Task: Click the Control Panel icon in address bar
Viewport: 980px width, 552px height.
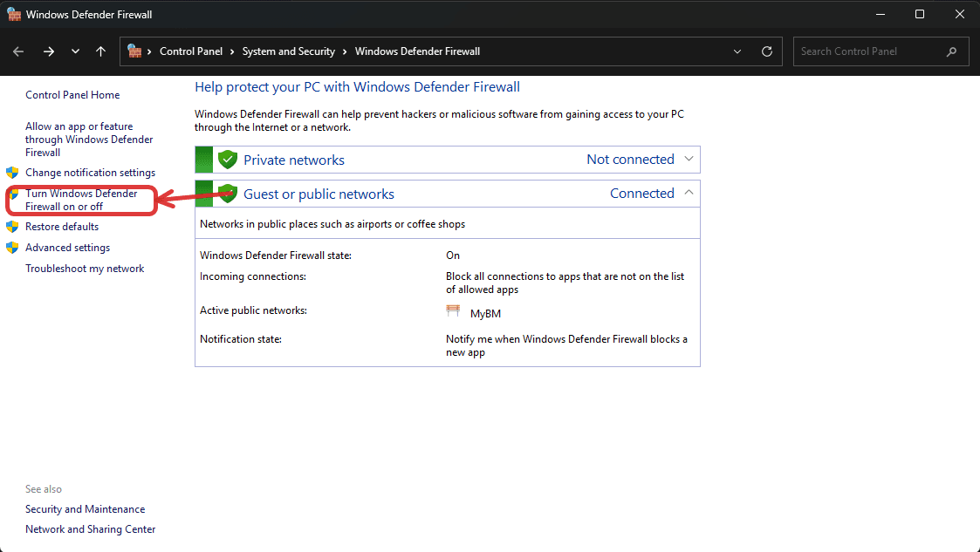Action: coord(134,51)
